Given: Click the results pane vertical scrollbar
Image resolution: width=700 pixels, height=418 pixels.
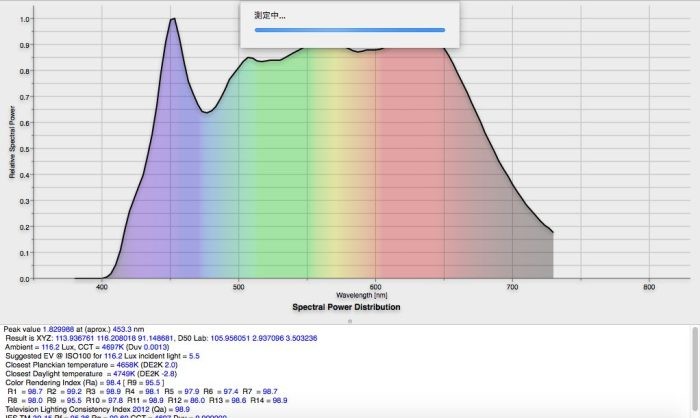Looking at the screenshot, I should pos(695,370).
